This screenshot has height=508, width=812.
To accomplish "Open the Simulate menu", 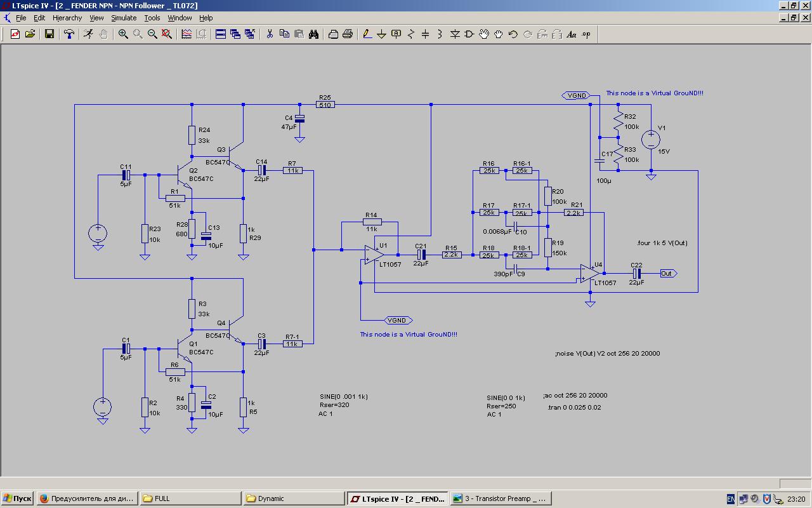I will (124, 18).
